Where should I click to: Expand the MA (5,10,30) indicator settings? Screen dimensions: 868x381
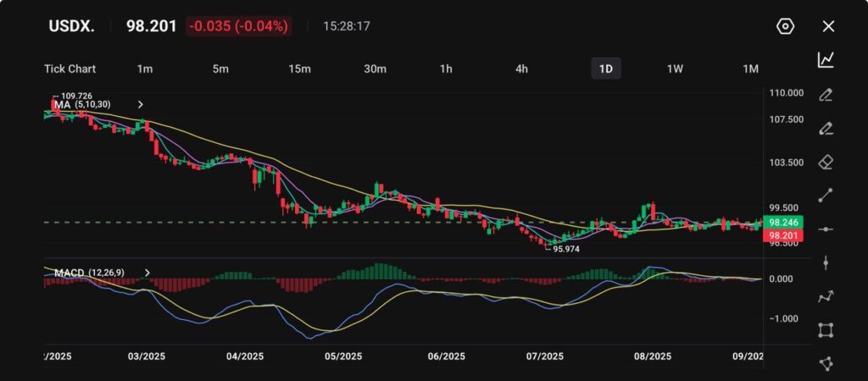(x=141, y=104)
